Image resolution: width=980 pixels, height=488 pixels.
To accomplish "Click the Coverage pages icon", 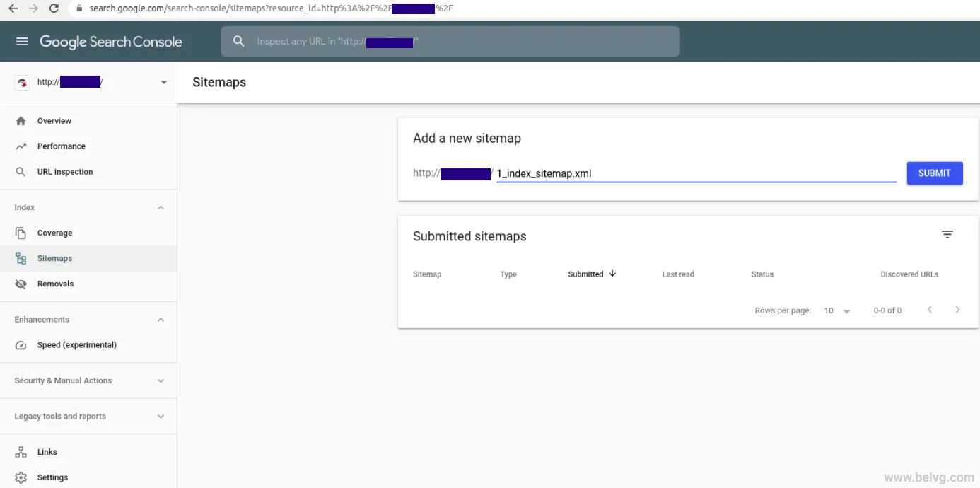I will 21,233.
